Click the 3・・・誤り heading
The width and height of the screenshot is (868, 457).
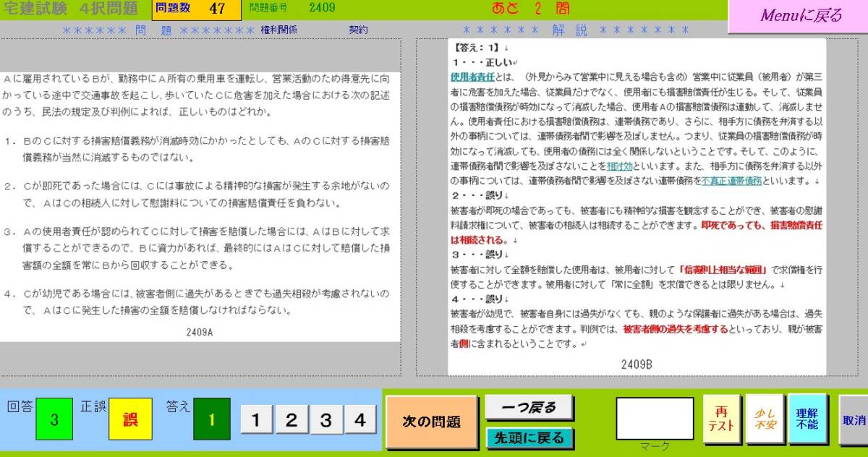(479, 255)
